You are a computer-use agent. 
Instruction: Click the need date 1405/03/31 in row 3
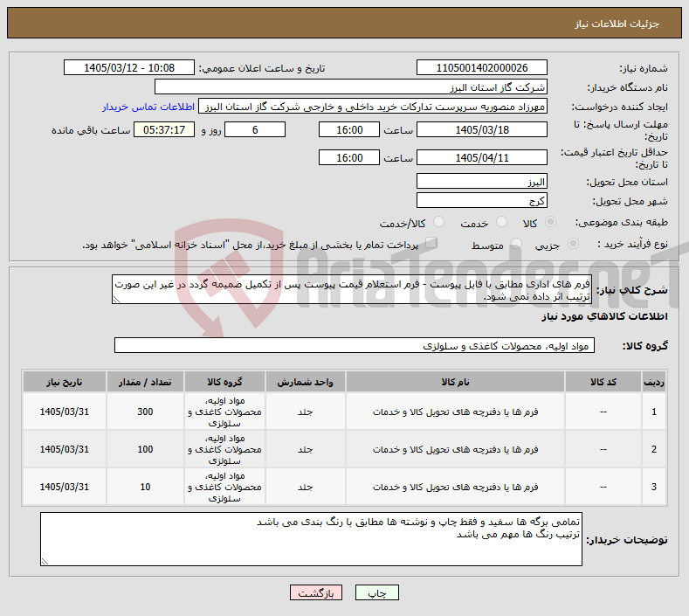(x=64, y=487)
